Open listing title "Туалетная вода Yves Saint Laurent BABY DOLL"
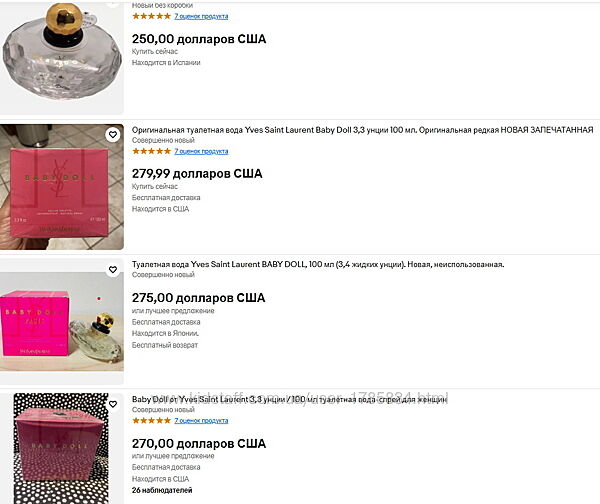Viewport: 600px width, 504px height. point(317,265)
